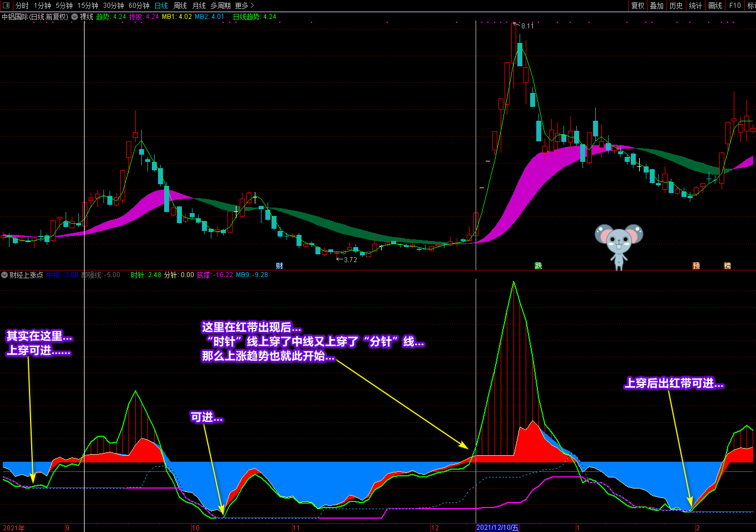This screenshot has width=756, height=532.
Task: Click the 预 forecast marker icon
Action: (x=696, y=266)
